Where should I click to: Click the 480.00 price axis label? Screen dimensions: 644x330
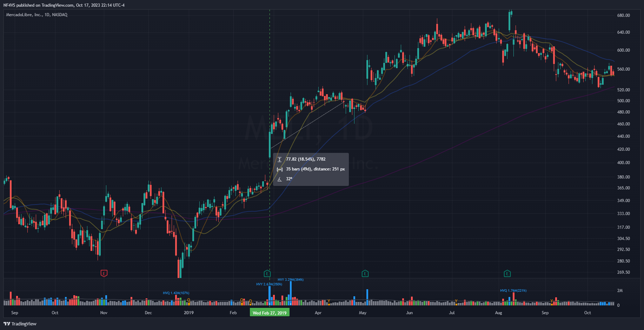(x=623, y=112)
